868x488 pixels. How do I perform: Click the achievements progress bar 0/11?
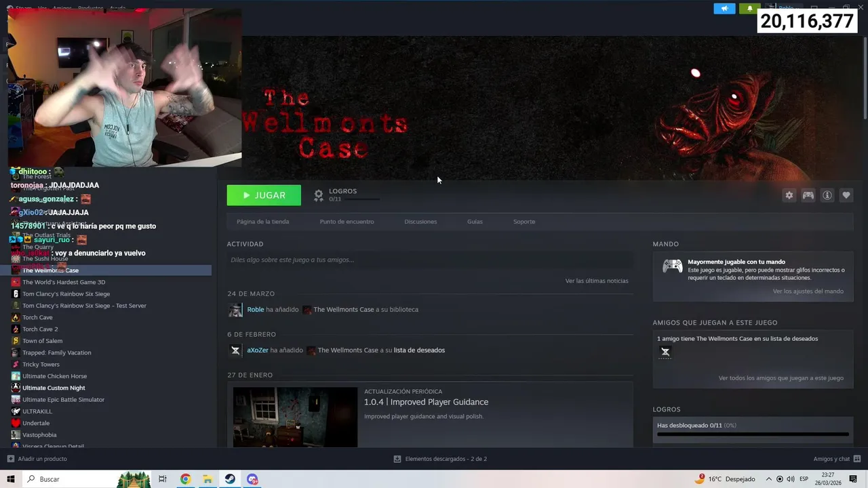click(753, 434)
